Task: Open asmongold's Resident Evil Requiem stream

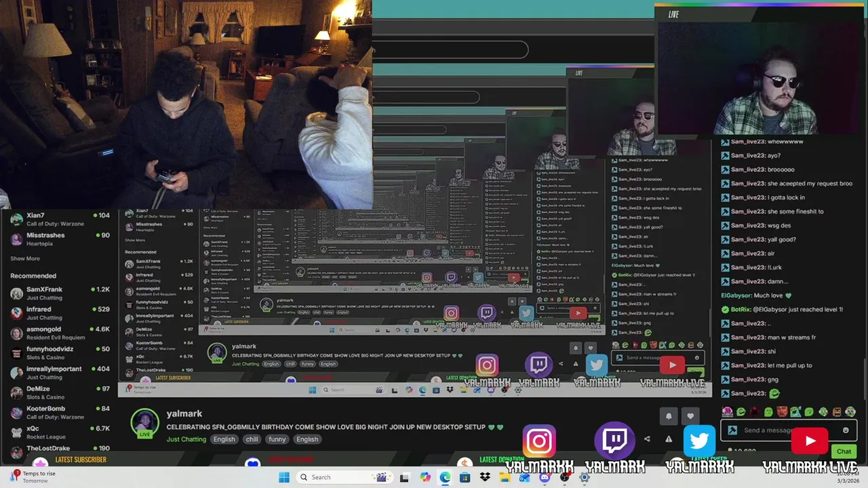Action: coord(60,333)
